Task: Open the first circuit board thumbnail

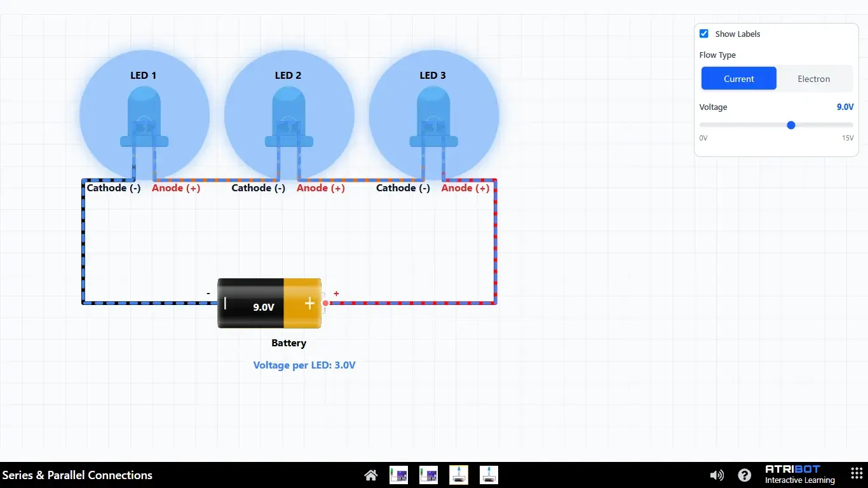Action: (398, 475)
